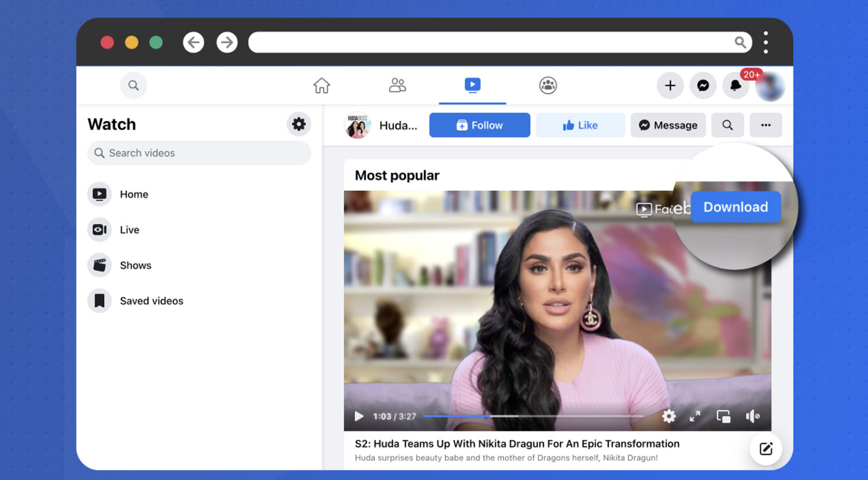868x480 pixels.
Task: Open the browser three-dot menu
Action: (766, 42)
